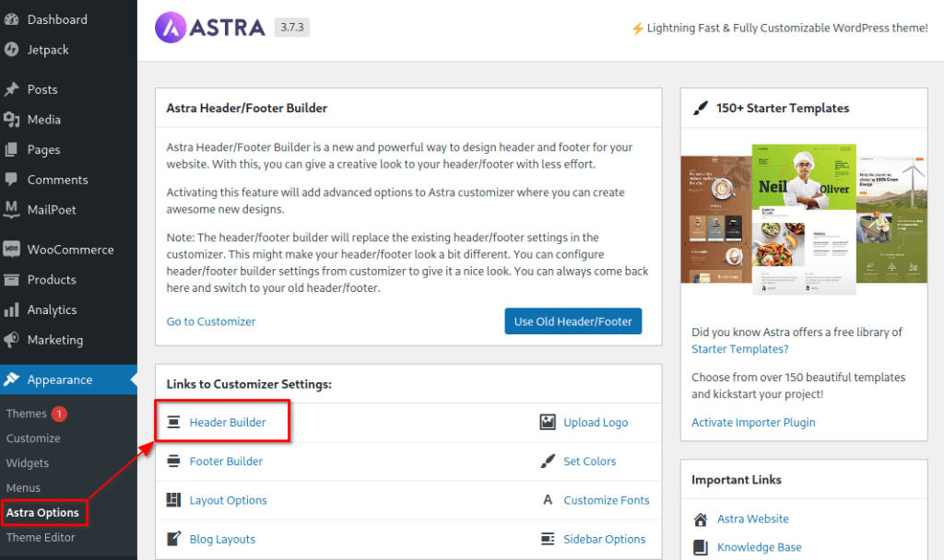Visit the Astra Website link

click(752, 519)
